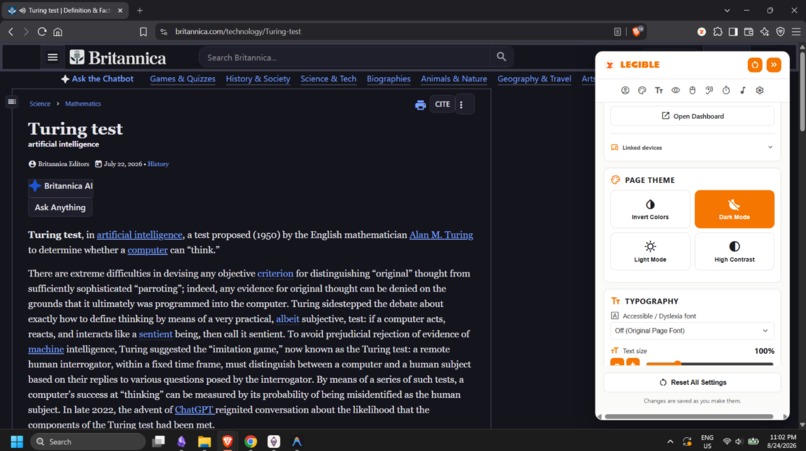806x451 pixels.
Task: Open the Mathematics breadcrumb link
Action: tap(83, 104)
